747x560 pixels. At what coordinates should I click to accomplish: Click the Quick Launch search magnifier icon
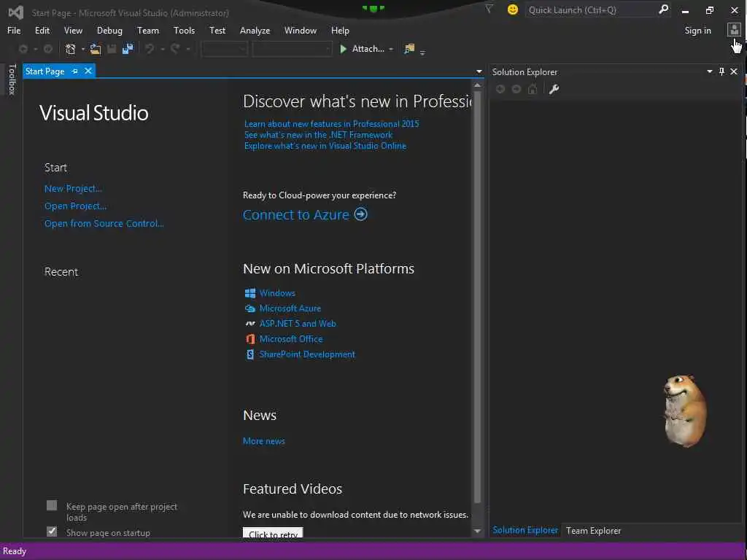pos(663,9)
